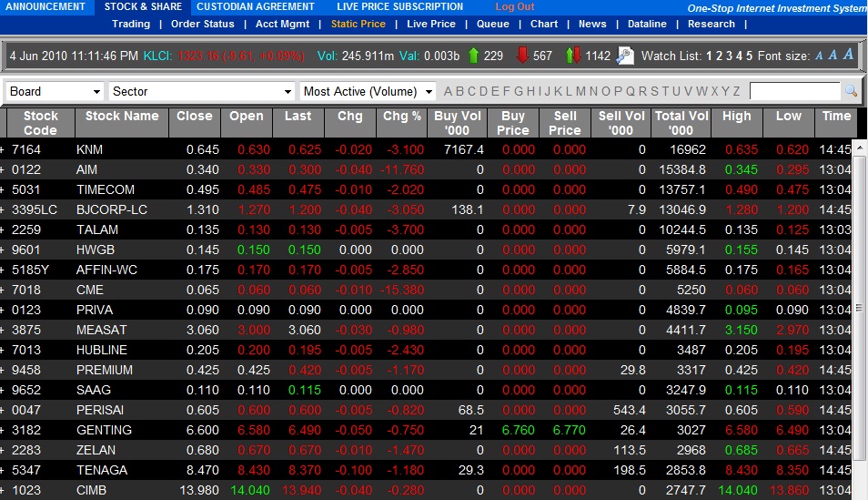Screen dimensions: 868x500
Task: Select the Static Price menu item
Action: [x=358, y=24]
